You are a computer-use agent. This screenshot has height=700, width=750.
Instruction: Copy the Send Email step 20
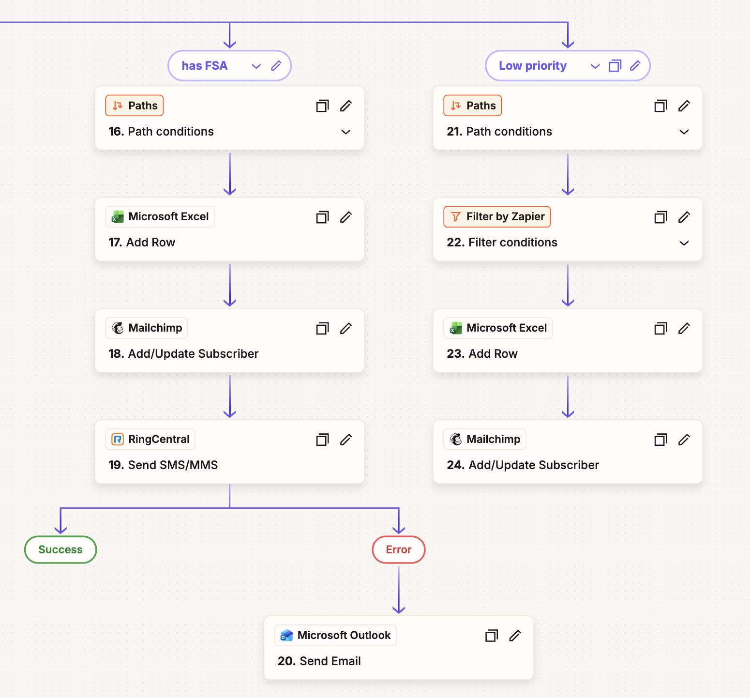[x=491, y=635]
